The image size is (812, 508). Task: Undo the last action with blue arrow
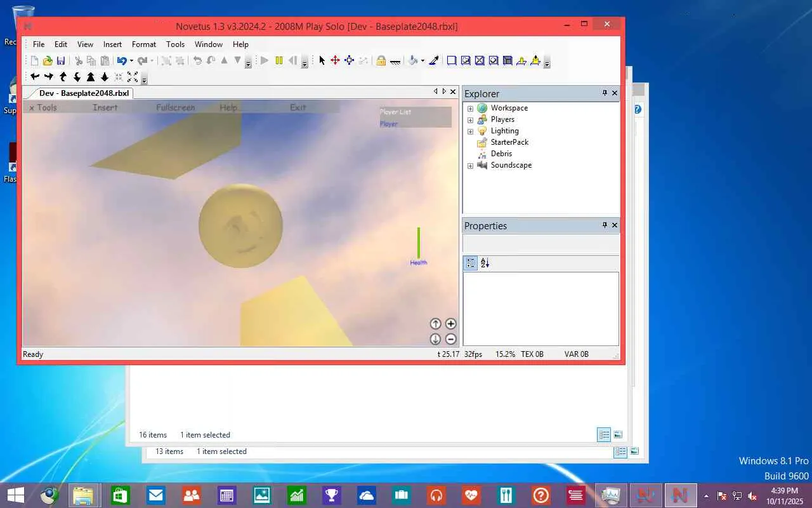pyautogui.click(x=122, y=61)
